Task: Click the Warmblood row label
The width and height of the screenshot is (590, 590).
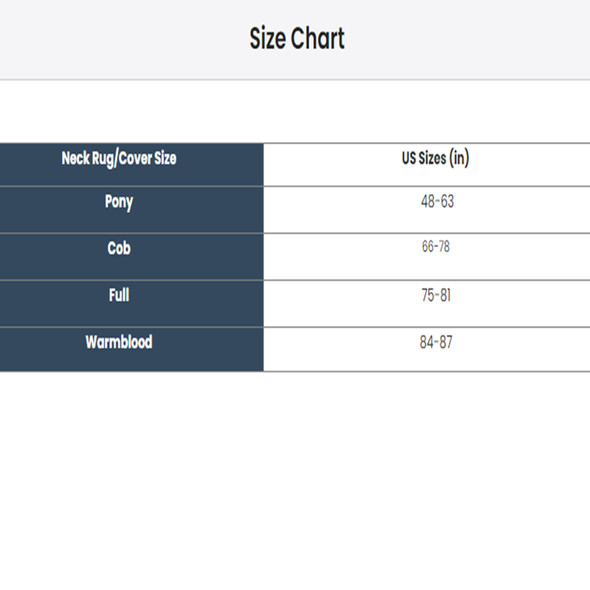Action: [x=119, y=342]
